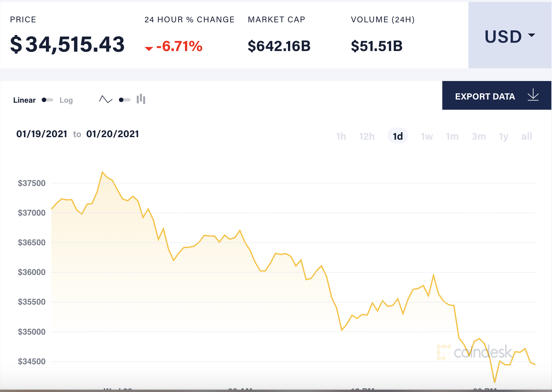
Task: Switch to the 1h time range
Action: [x=341, y=136]
